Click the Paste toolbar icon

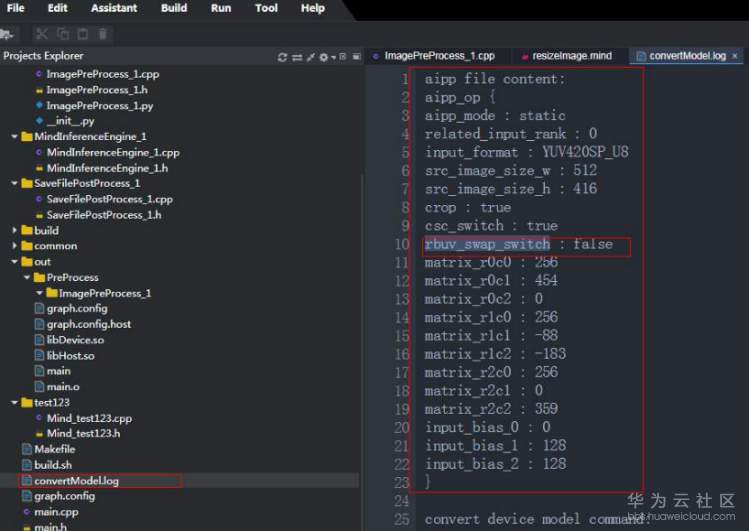pos(83,34)
